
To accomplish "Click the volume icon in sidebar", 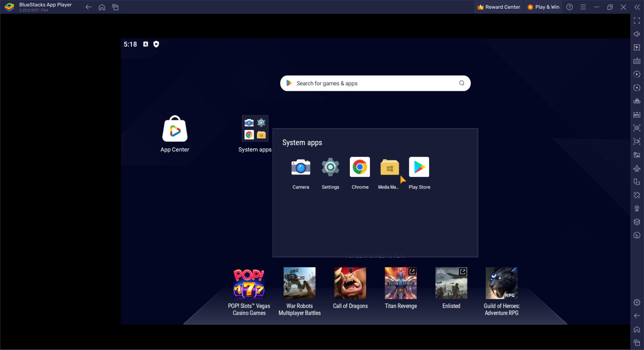I will [637, 34].
